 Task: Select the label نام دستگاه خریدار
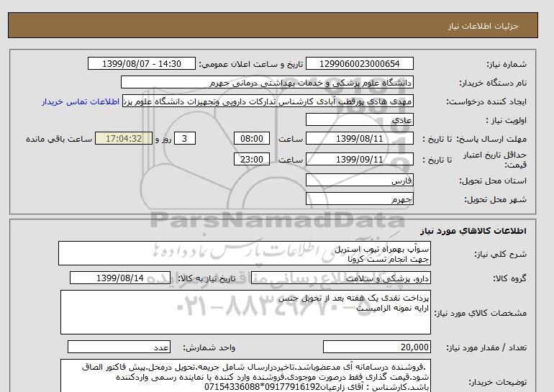493,83
